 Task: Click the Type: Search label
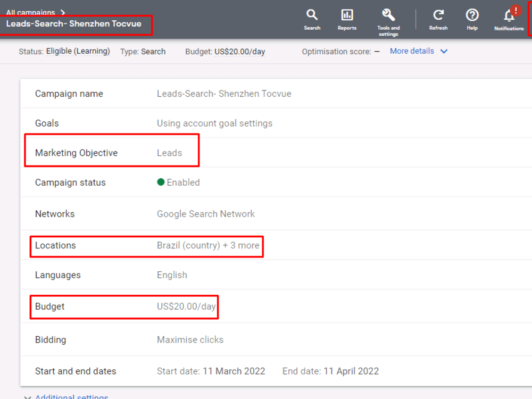point(143,52)
